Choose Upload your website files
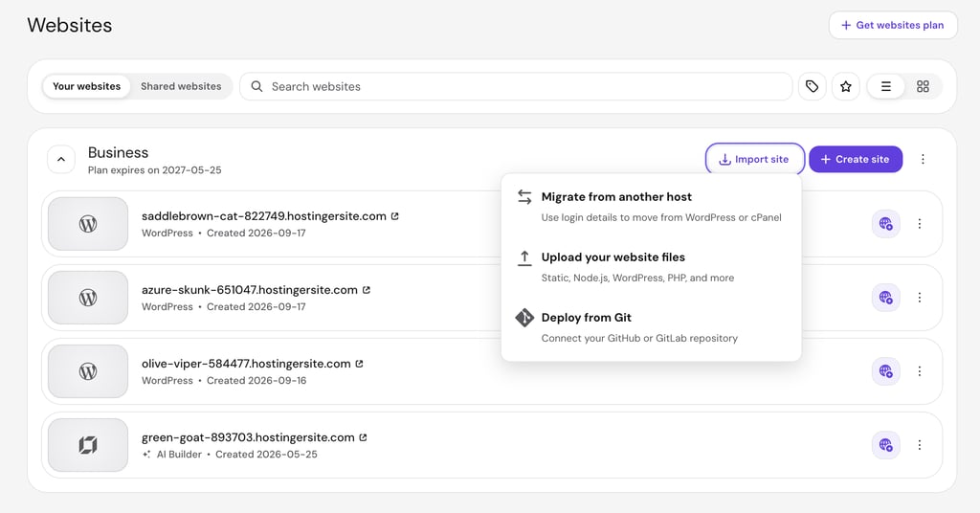 coord(651,267)
